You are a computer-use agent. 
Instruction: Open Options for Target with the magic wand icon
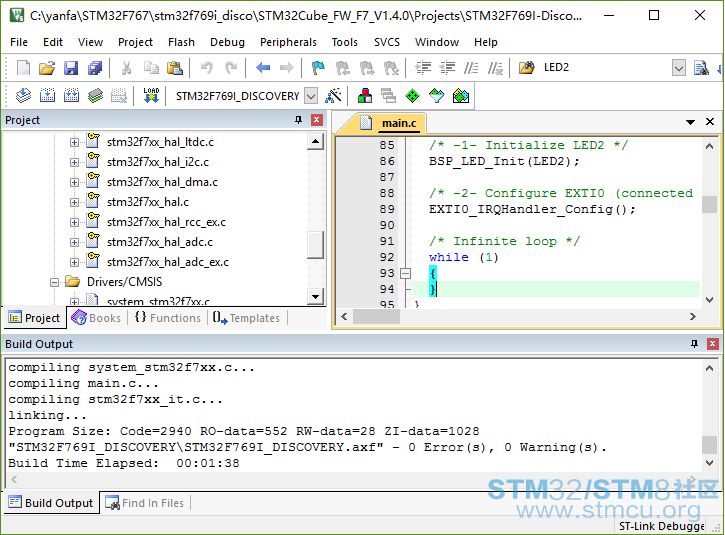(333, 96)
